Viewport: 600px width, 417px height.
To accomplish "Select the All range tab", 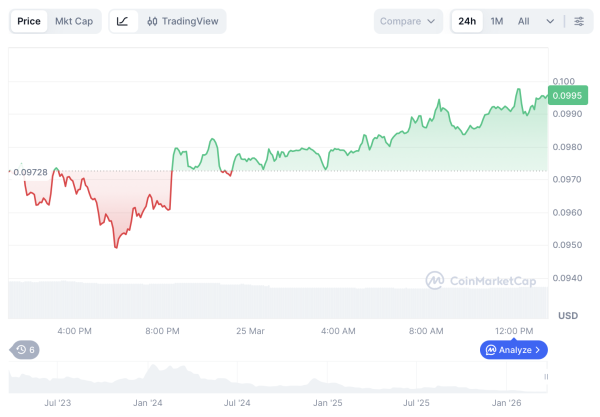I will pos(523,21).
